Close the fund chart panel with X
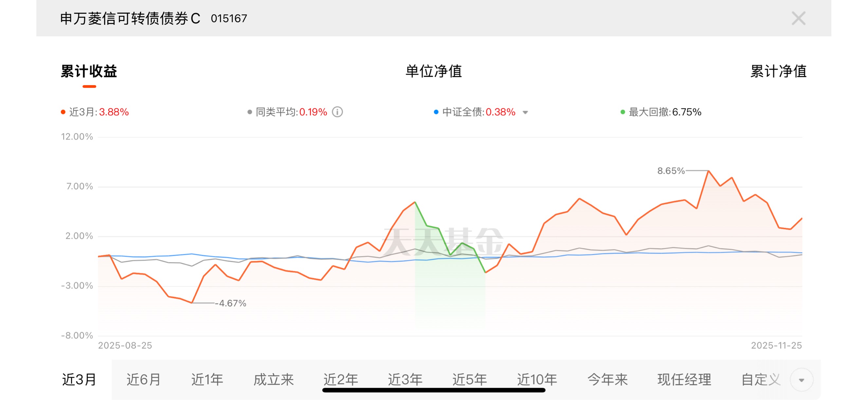Image resolution: width=868 pixels, height=400 pixels. [798, 18]
